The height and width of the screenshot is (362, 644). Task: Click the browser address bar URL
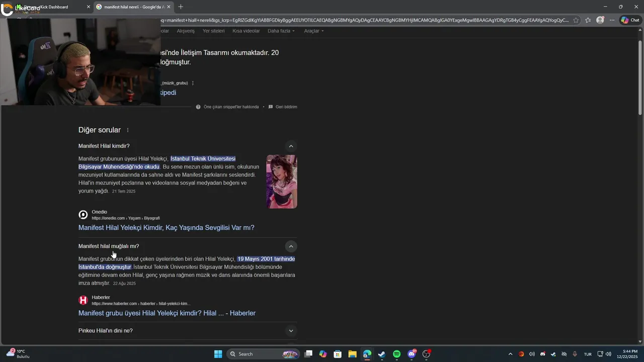pos(365,20)
